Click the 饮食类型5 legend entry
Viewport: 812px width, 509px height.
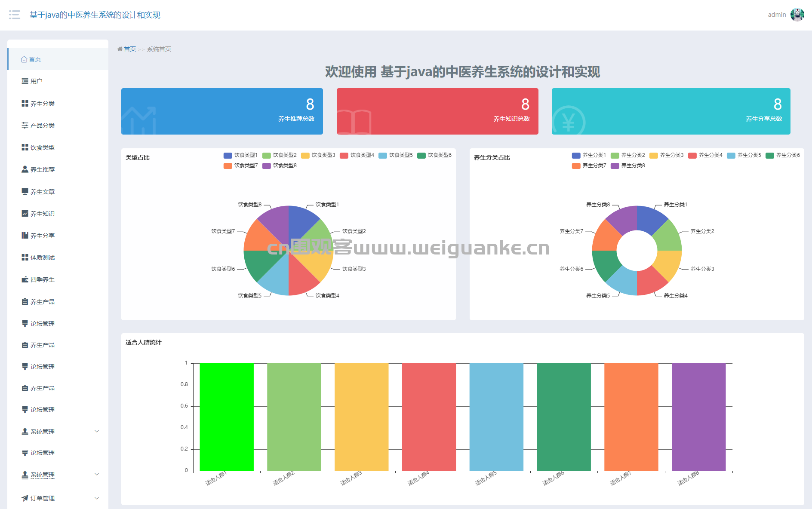395,155
